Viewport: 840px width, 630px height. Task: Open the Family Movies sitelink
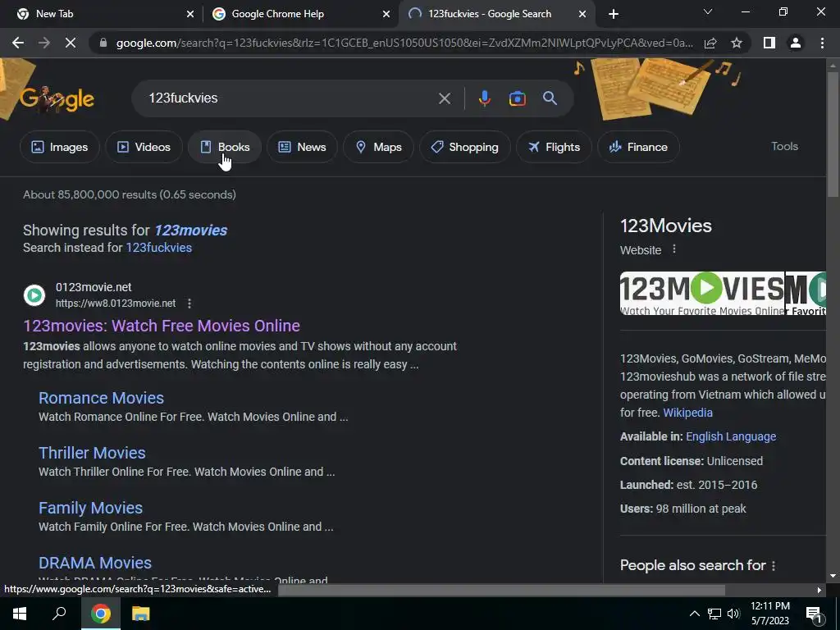point(90,508)
